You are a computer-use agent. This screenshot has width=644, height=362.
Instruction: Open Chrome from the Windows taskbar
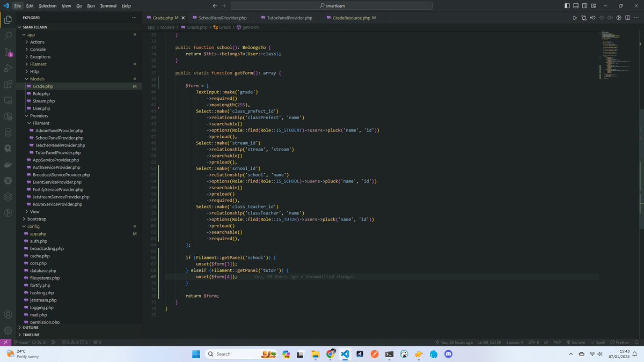[330, 354]
